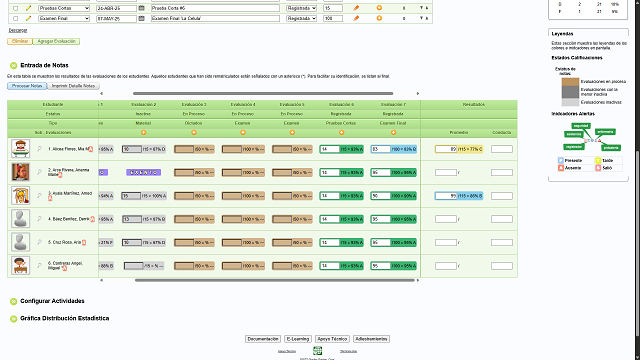The height and width of the screenshot is (360, 640).
Task: Click the orange plus icon in Examen Final 'La Celula' row
Action: pos(379,18)
